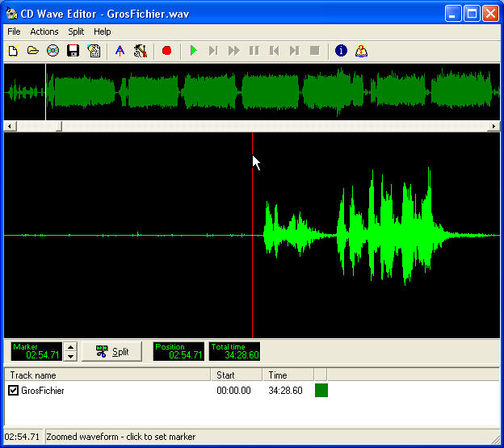Screen dimensions: 504x448
Task: Click the tools settings icon in toolbar
Action: tap(141, 51)
